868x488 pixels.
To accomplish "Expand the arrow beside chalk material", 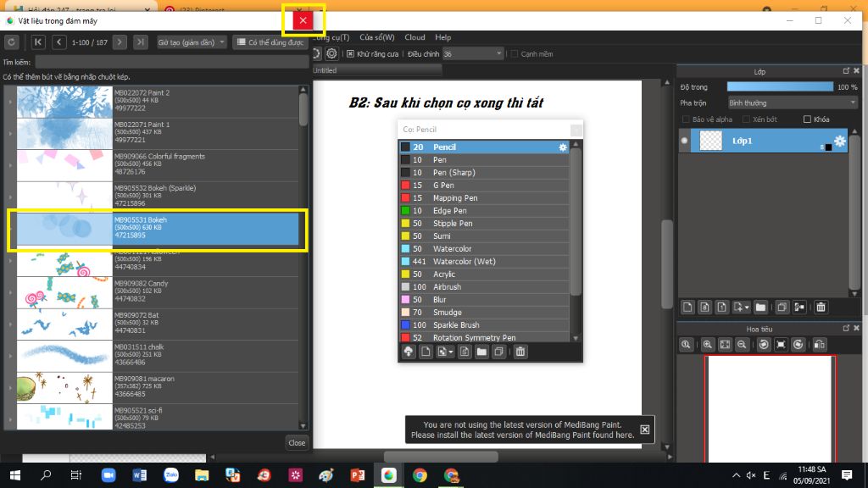I will coord(10,356).
